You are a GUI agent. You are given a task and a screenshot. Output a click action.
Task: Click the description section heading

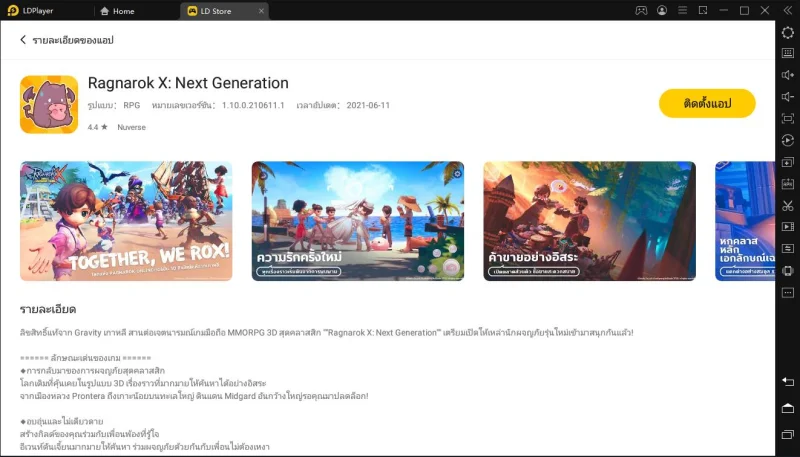pyautogui.click(x=48, y=309)
